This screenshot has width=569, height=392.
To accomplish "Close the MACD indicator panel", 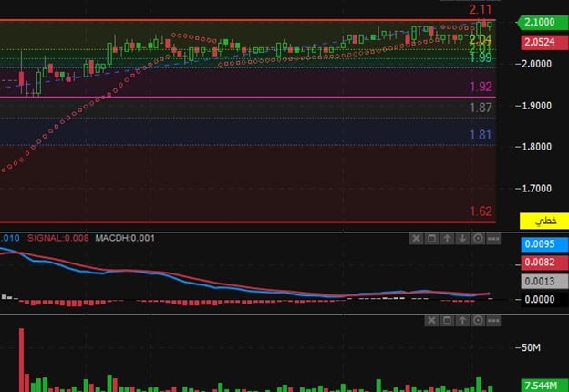I will tap(417, 239).
